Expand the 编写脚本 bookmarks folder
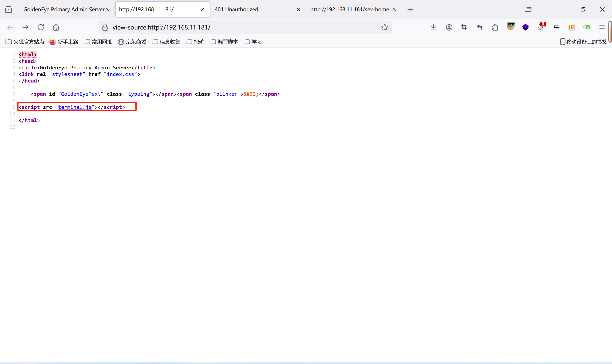The width and height of the screenshot is (612, 364). tap(224, 42)
